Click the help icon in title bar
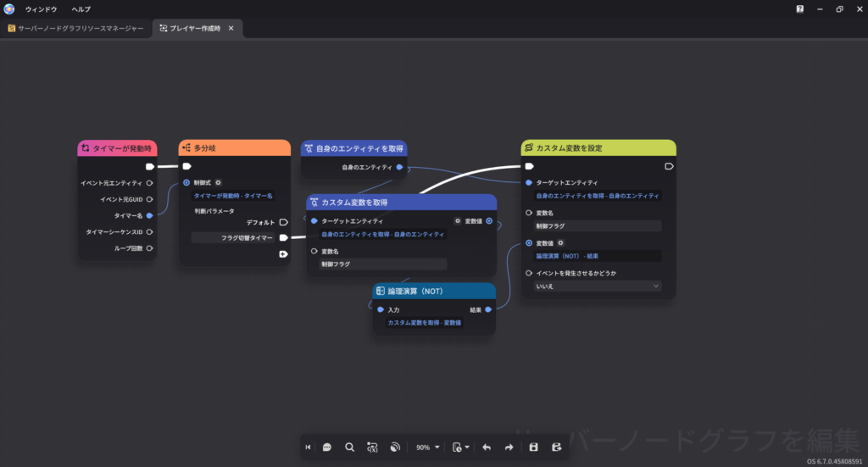This screenshot has width=868, height=467. 800,8
